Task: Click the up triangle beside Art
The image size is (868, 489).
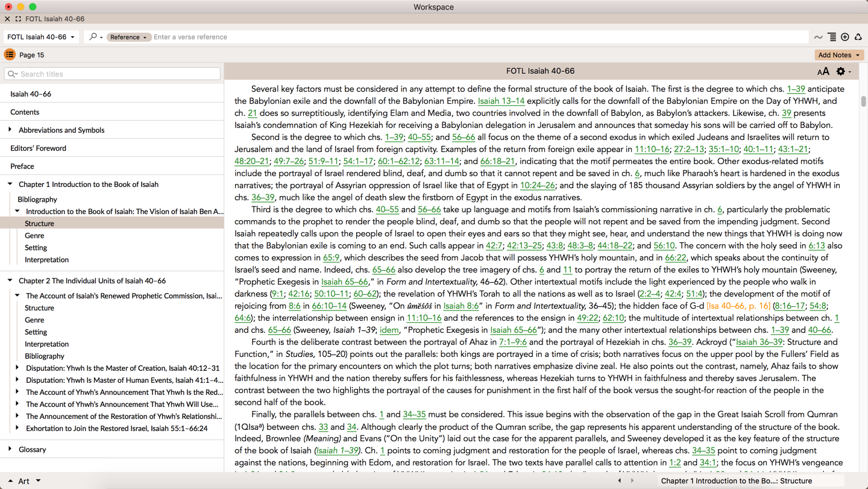Action: (10, 481)
